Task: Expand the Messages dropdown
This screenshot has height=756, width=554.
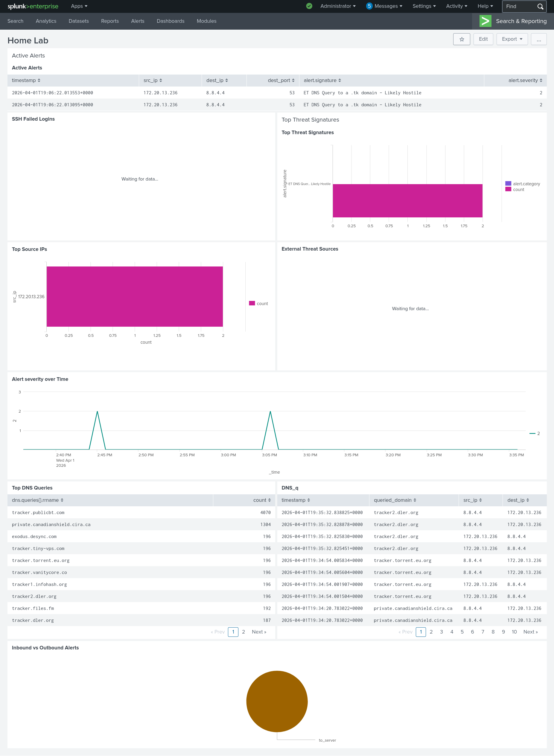Action: click(388, 6)
